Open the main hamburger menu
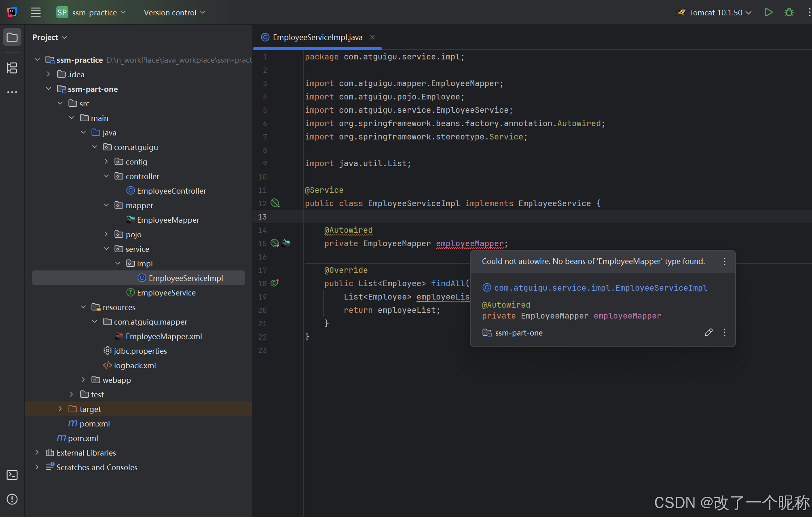The width and height of the screenshot is (812, 517). (x=36, y=13)
